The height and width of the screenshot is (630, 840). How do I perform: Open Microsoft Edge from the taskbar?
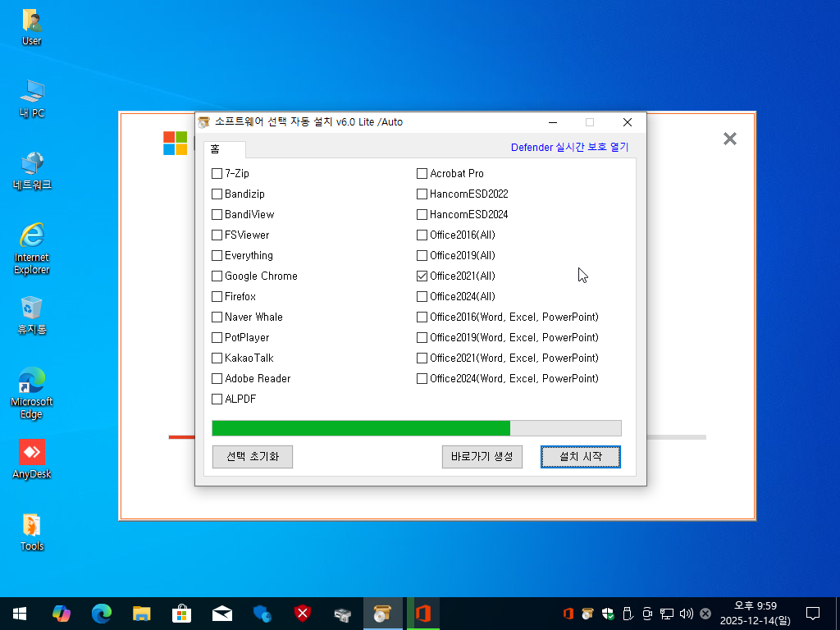point(101,614)
